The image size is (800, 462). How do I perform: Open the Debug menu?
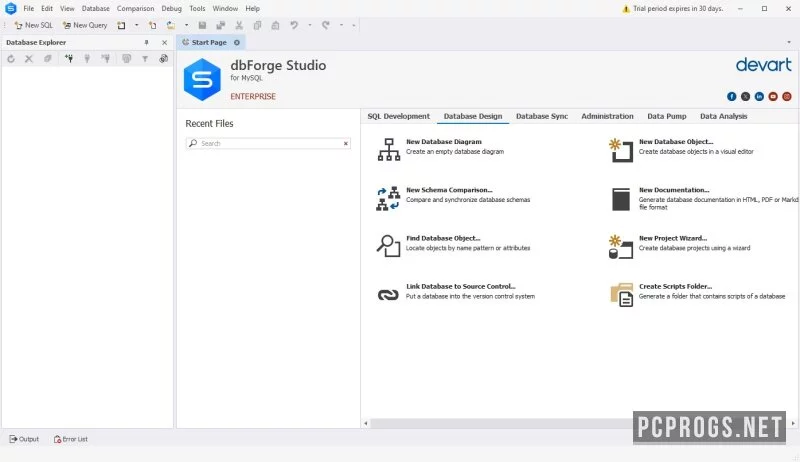(171, 9)
